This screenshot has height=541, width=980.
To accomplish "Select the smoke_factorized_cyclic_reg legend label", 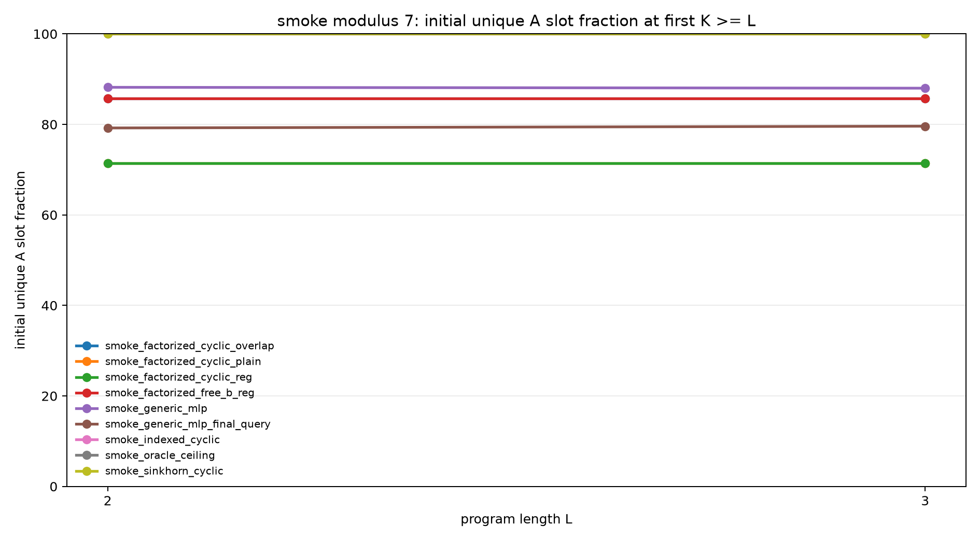I will (x=178, y=377).
